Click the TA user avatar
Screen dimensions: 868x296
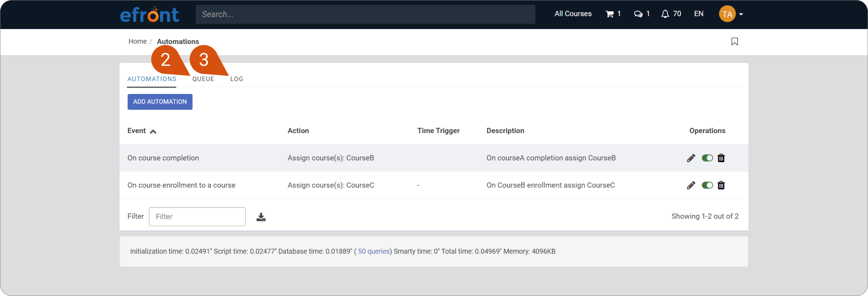point(727,14)
